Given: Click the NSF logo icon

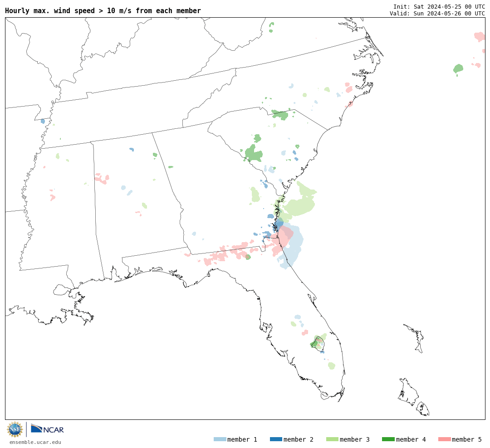Looking at the screenshot, I should pyautogui.click(x=15, y=429).
